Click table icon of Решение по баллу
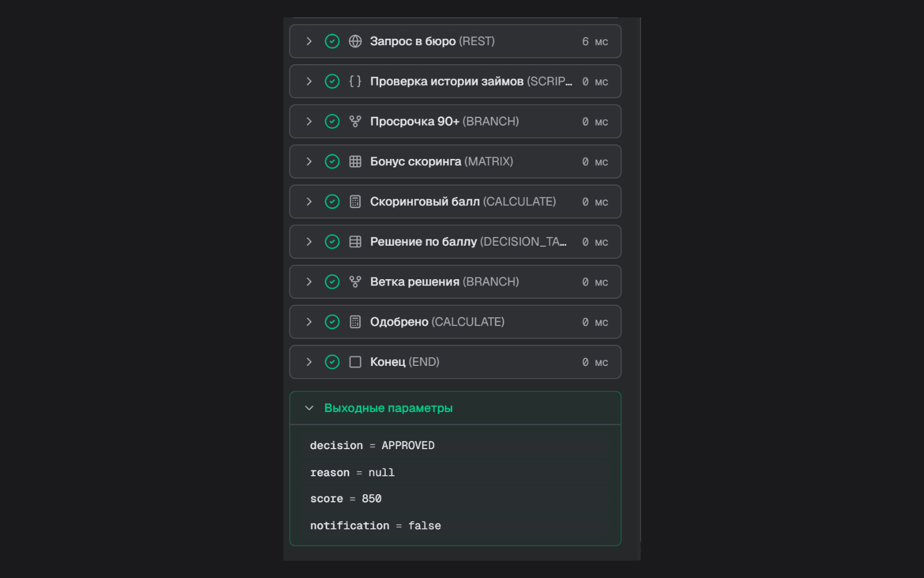 [x=355, y=242]
